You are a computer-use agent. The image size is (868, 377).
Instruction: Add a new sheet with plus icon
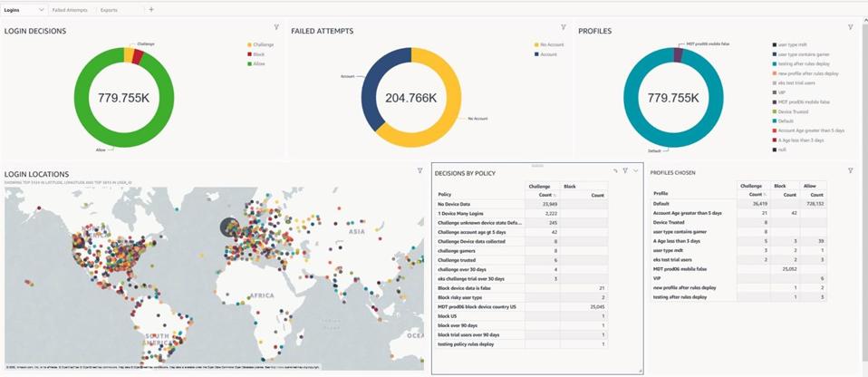151,9
